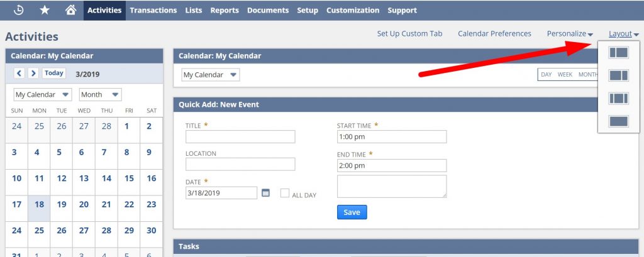The width and height of the screenshot is (644, 257).
Task: Open the date picker calendar icon
Action: pos(265,193)
